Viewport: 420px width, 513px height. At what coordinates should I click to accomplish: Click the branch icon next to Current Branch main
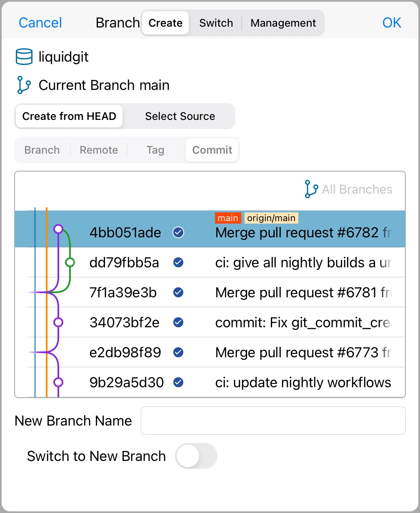[24, 85]
